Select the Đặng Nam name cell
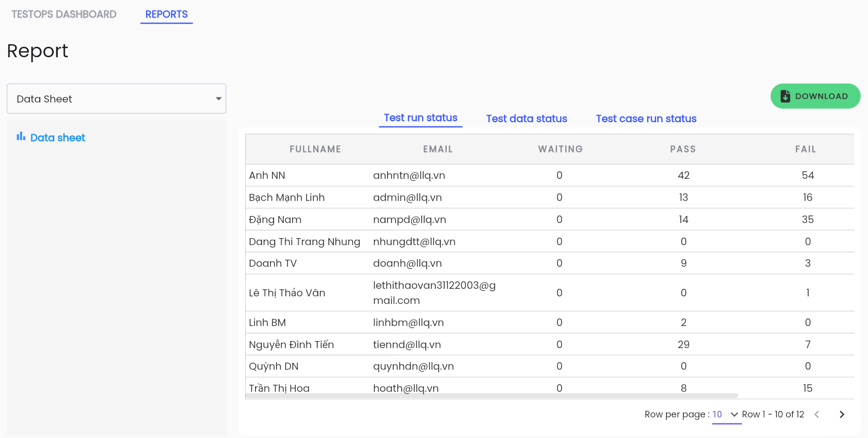This screenshot has width=868, height=438. point(275,220)
